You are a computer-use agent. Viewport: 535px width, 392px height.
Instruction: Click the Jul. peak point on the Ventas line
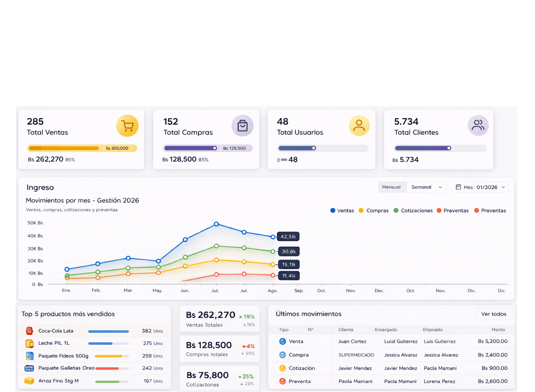coord(216,224)
